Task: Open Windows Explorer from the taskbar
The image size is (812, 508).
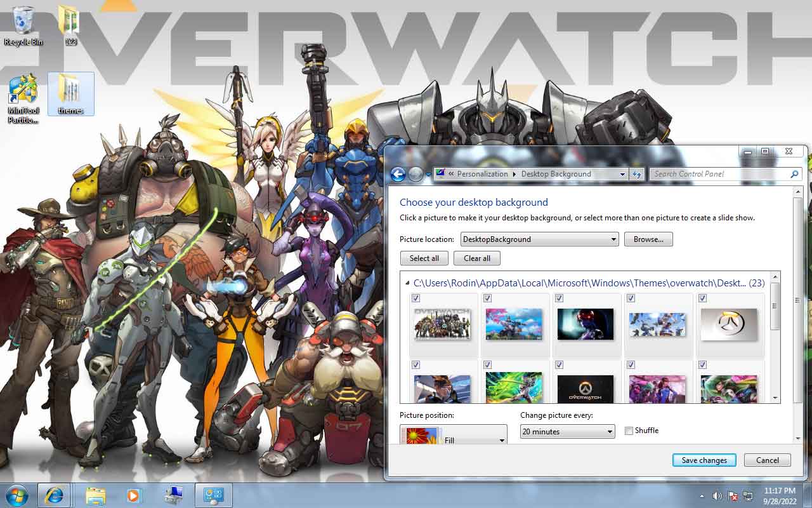Action: point(95,495)
